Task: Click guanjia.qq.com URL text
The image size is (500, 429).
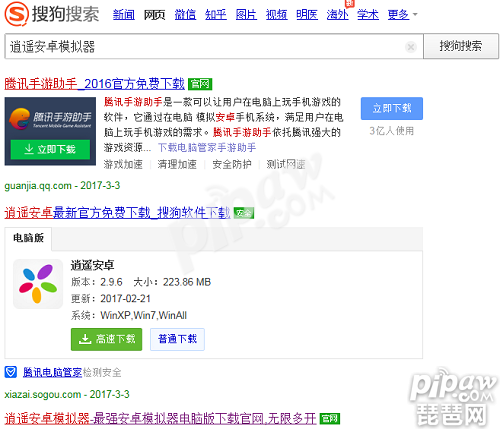Action: point(38,186)
